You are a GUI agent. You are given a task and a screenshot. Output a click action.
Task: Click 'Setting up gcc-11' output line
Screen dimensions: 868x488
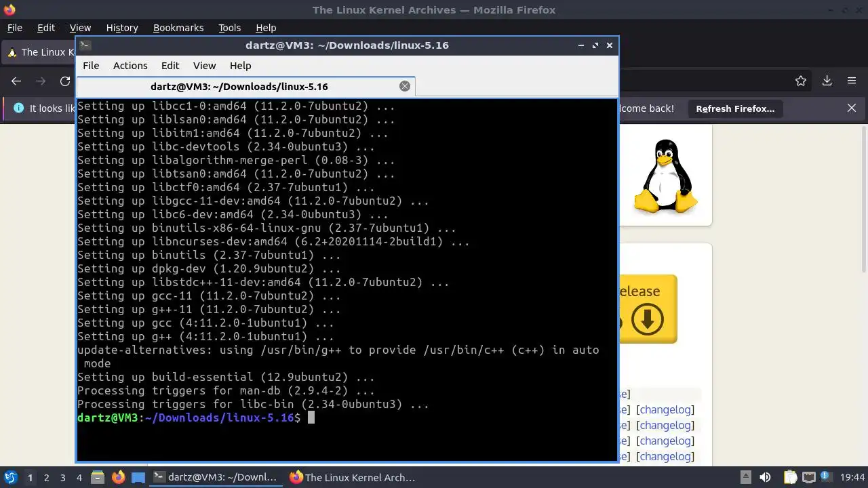point(209,296)
